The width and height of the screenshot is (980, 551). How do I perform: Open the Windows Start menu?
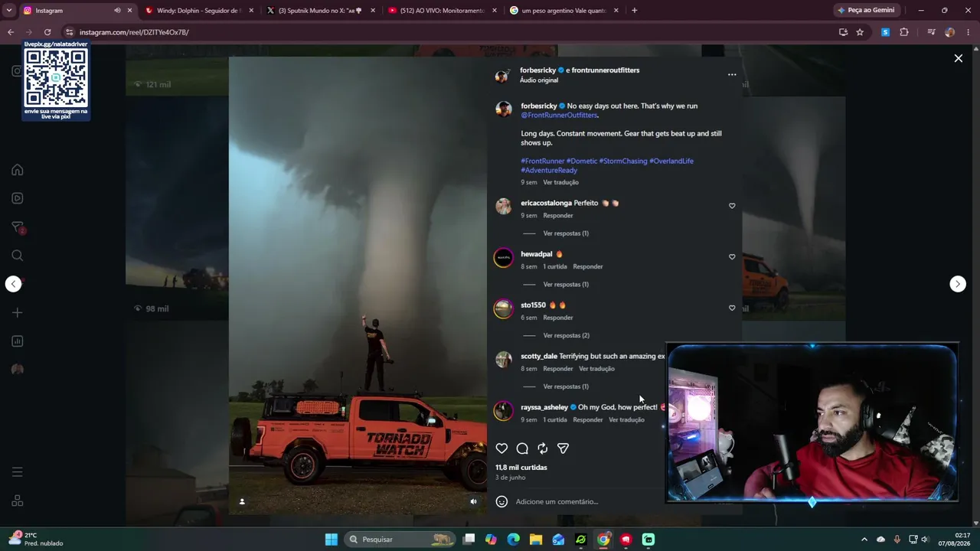(332, 540)
